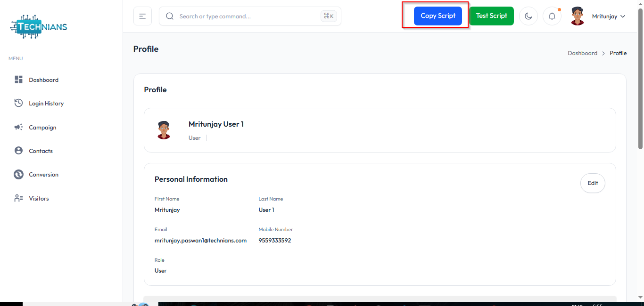
Task: Expand the Mritunjay user dropdown
Action: pyautogui.click(x=623, y=16)
